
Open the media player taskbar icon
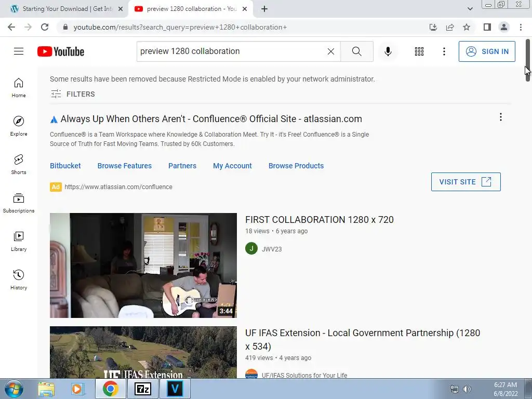77,389
